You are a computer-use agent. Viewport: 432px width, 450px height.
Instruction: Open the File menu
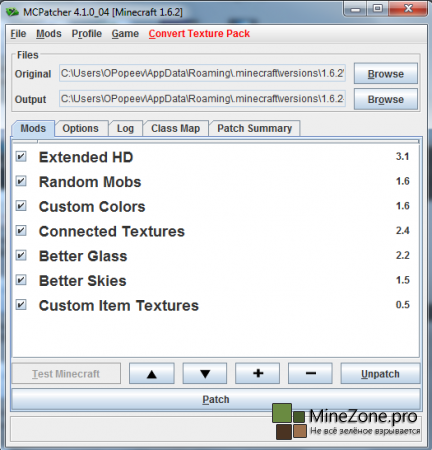[x=18, y=34]
